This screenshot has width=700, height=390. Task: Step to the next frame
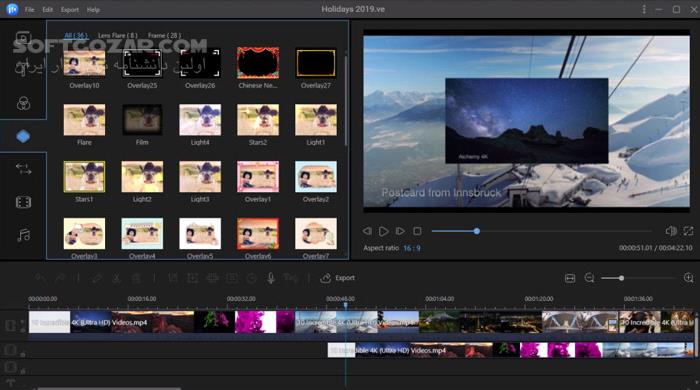click(400, 231)
